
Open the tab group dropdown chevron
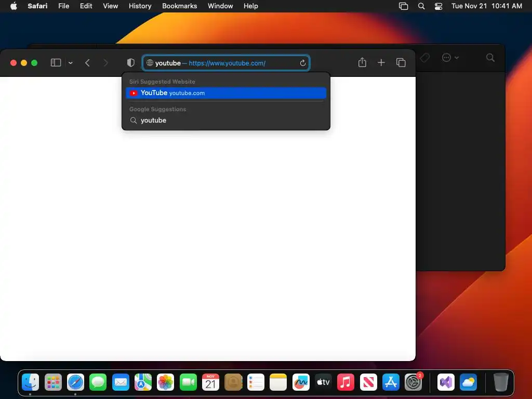[71, 63]
